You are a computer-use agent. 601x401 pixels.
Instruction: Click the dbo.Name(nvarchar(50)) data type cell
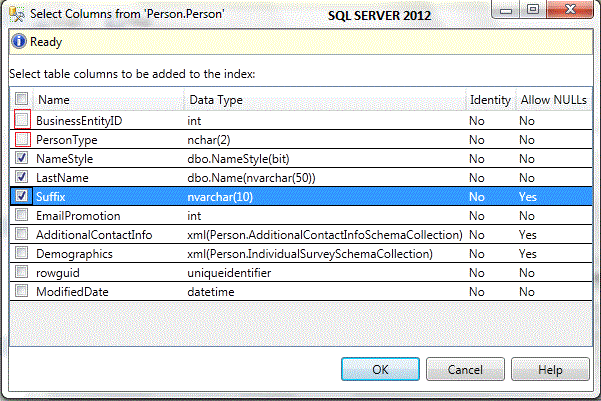tap(251, 177)
